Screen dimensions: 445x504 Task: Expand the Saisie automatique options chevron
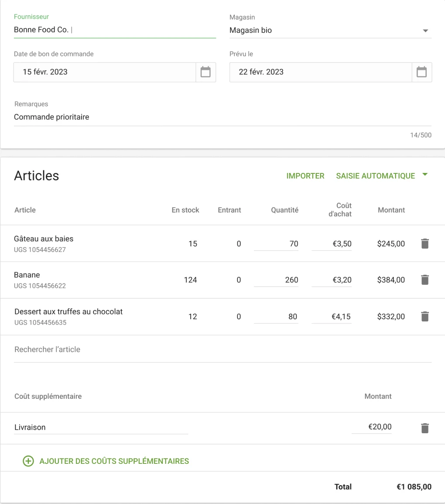424,174
